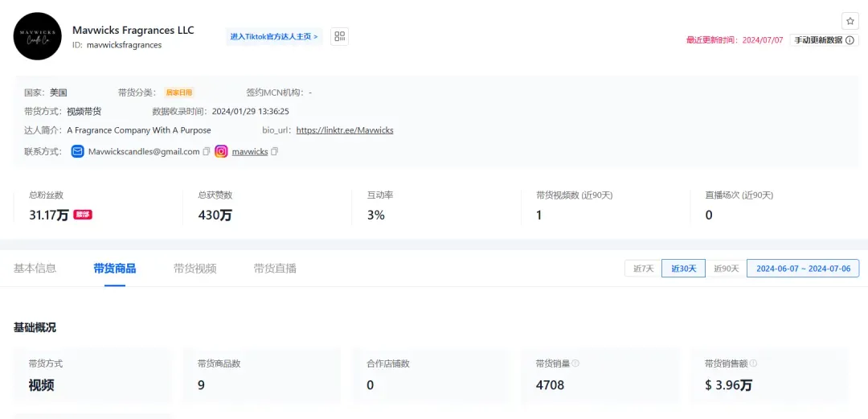Open the mavwicks Instagram link
Viewport: 868px width, 419px height.
pyautogui.click(x=250, y=151)
